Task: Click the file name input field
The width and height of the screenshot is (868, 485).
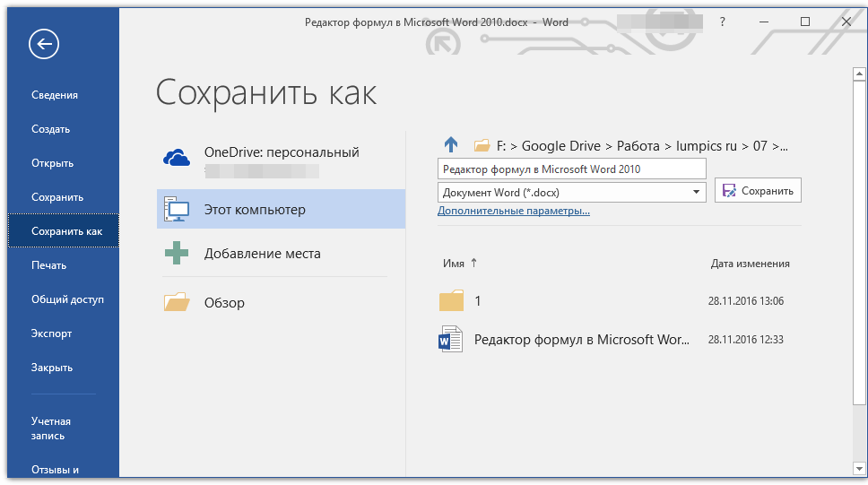Action: [x=571, y=169]
